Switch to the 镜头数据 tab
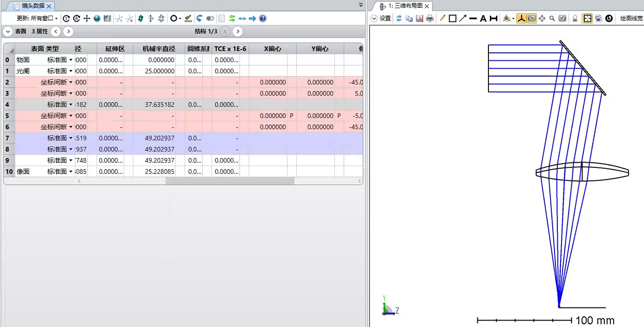644x327 pixels. (33, 6)
